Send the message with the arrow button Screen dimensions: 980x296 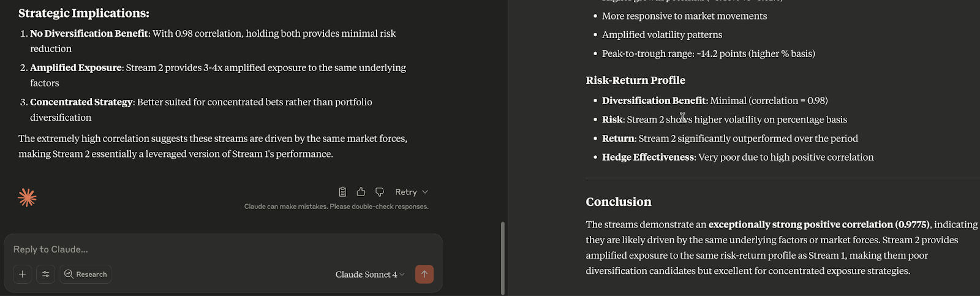[x=424, y=274]
